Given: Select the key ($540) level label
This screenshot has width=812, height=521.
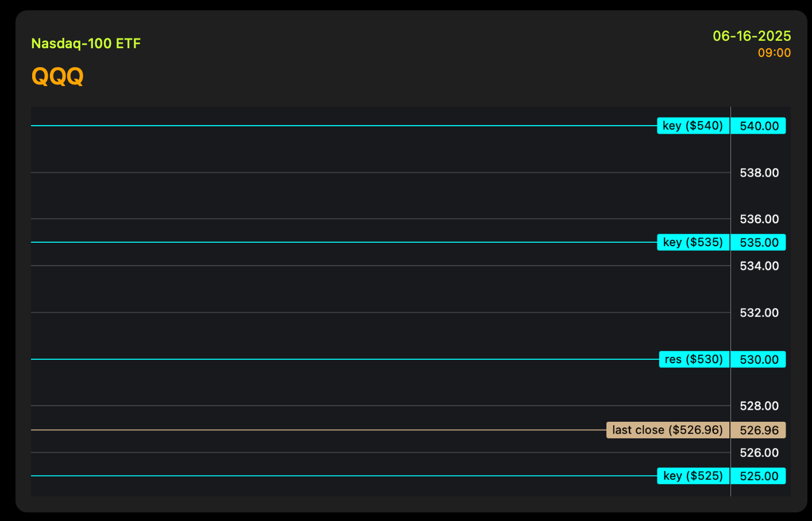Looking at the screenshot, I should 693,126.
